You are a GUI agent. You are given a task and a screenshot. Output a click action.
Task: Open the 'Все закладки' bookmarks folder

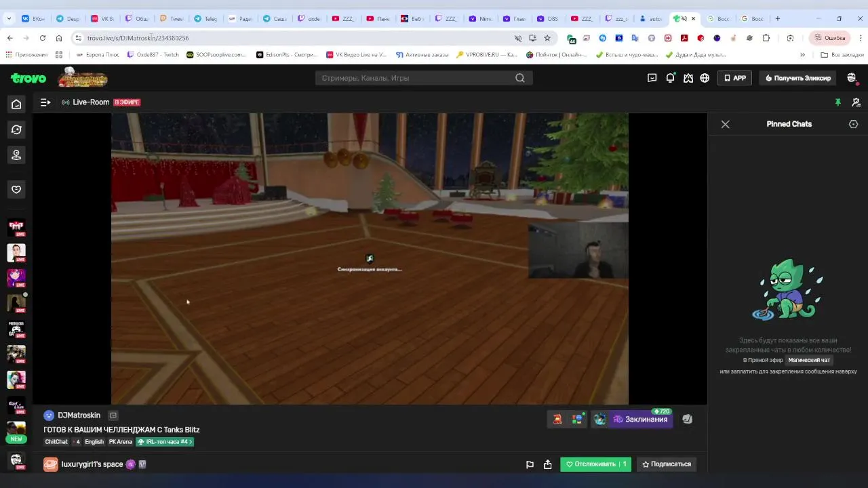(842, 55)
